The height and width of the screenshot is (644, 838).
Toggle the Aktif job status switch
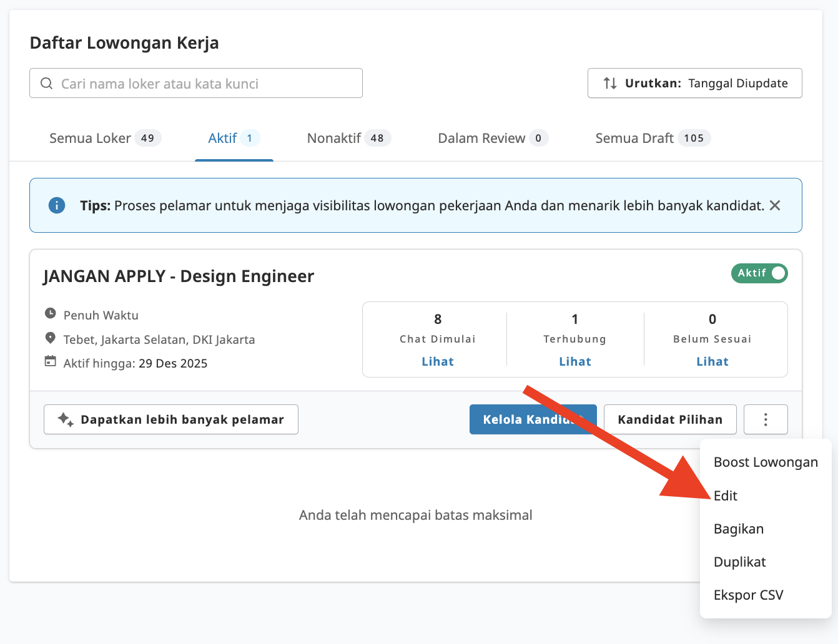coord(759,273)
